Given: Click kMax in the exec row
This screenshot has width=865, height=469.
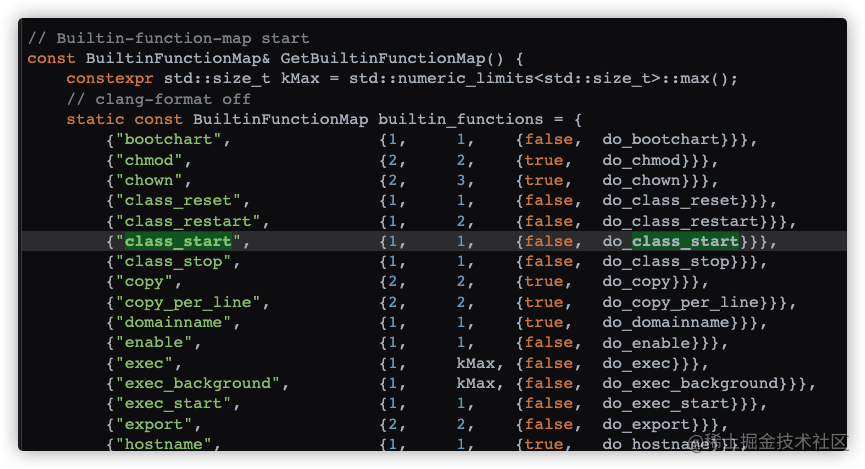Looking at the screenshot, I should 476,363.
